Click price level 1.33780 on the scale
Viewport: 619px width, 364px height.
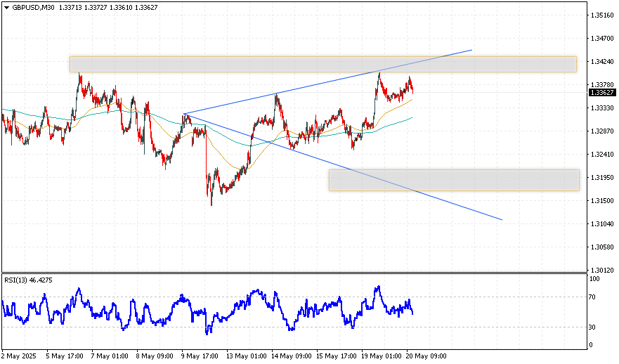602,85
